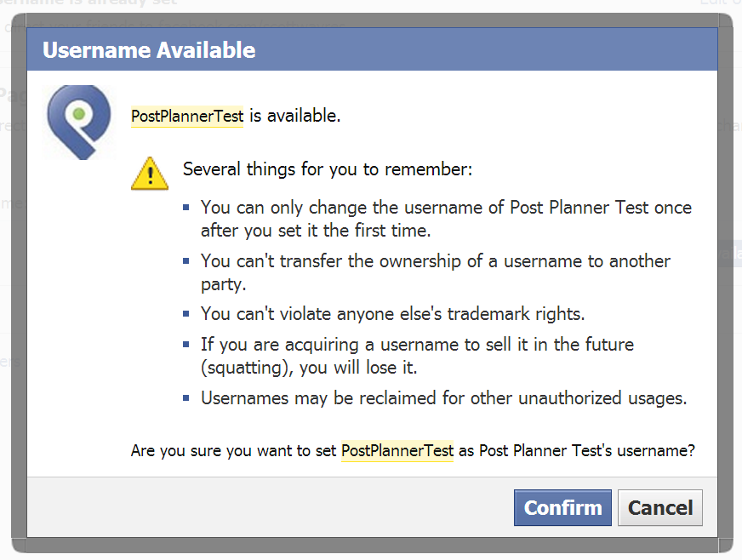Click PostPlannerTest in the confirmation question
Viewport: 742px width, 560px height.
397,451
